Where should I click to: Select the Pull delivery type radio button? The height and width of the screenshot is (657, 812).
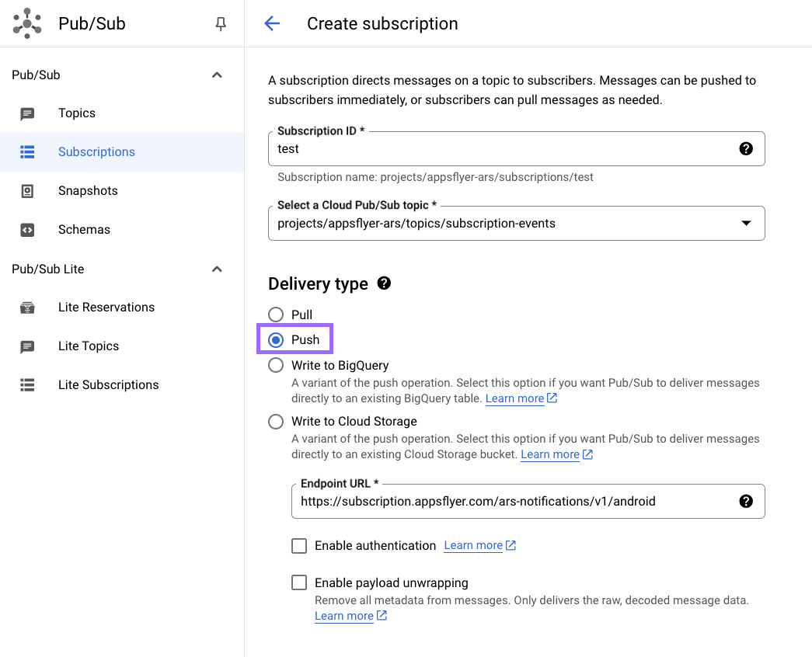pos(276,315)
